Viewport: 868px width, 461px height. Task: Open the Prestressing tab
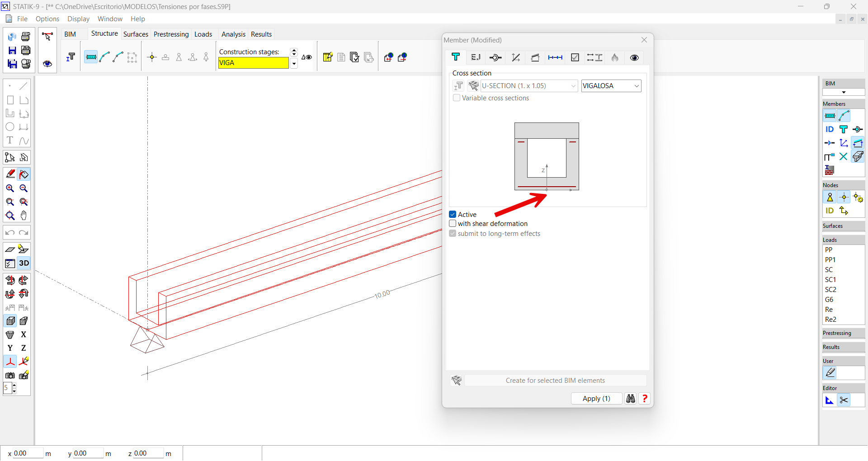(171, 34)
